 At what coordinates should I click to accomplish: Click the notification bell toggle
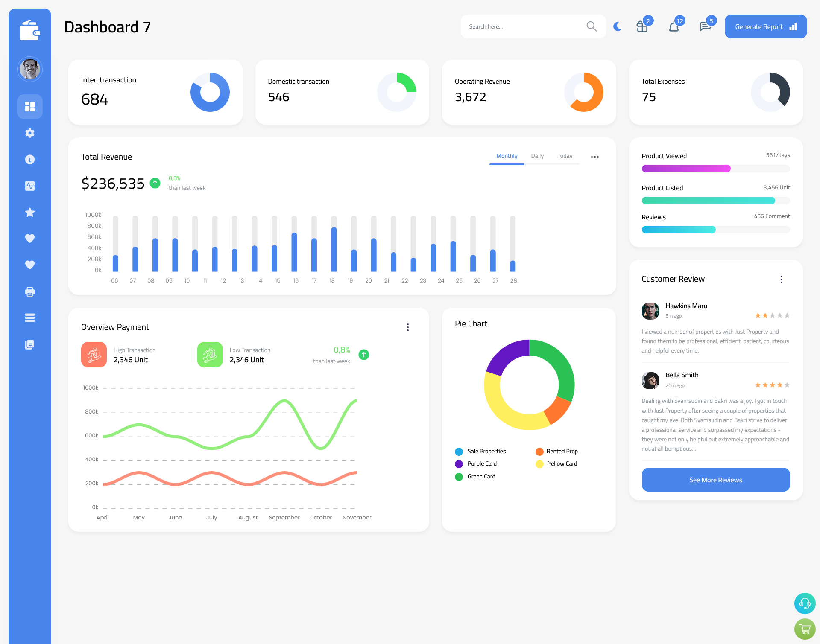coord(674,26)
